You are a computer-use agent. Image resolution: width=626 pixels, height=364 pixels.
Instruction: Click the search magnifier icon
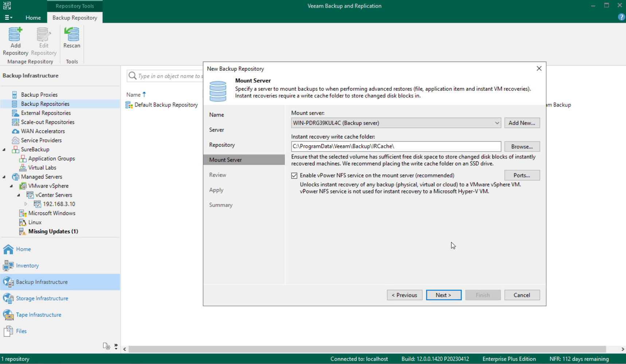[x=133, y=76]
